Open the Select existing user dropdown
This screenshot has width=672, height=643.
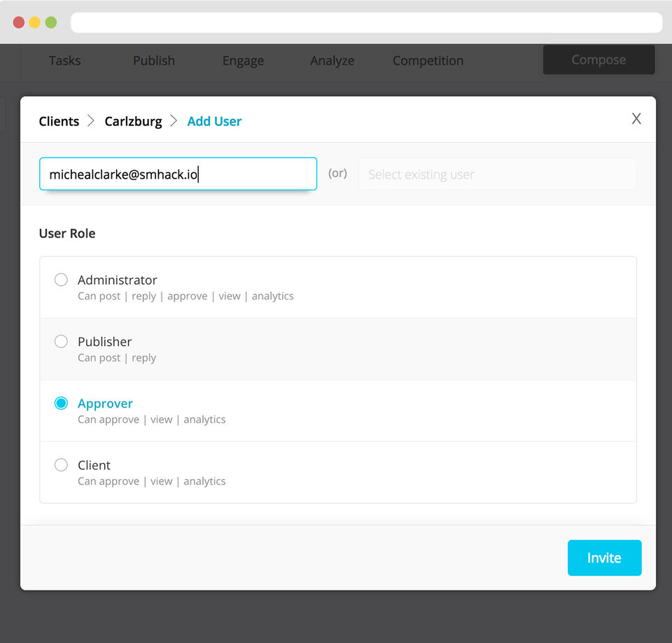[497, 174]
